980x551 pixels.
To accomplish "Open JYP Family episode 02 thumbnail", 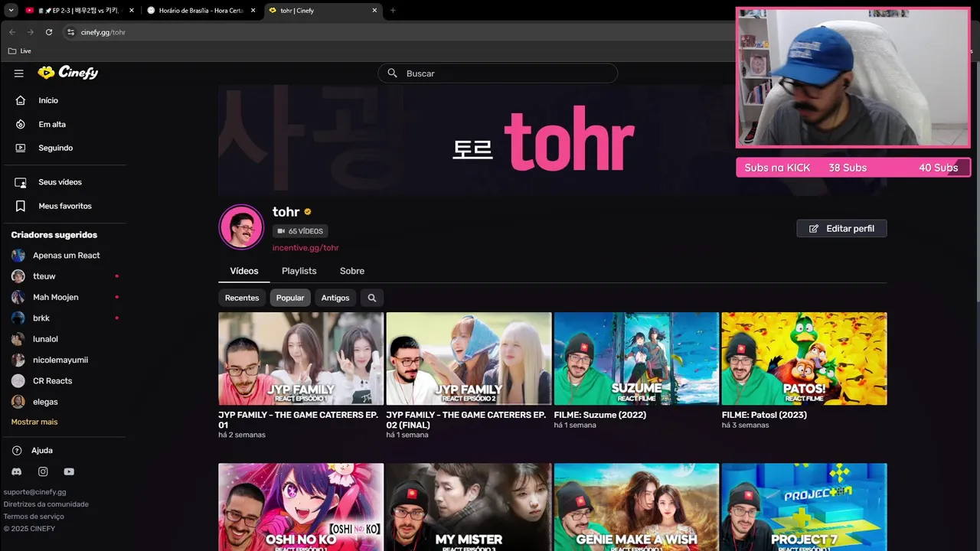I will (469, 358).
